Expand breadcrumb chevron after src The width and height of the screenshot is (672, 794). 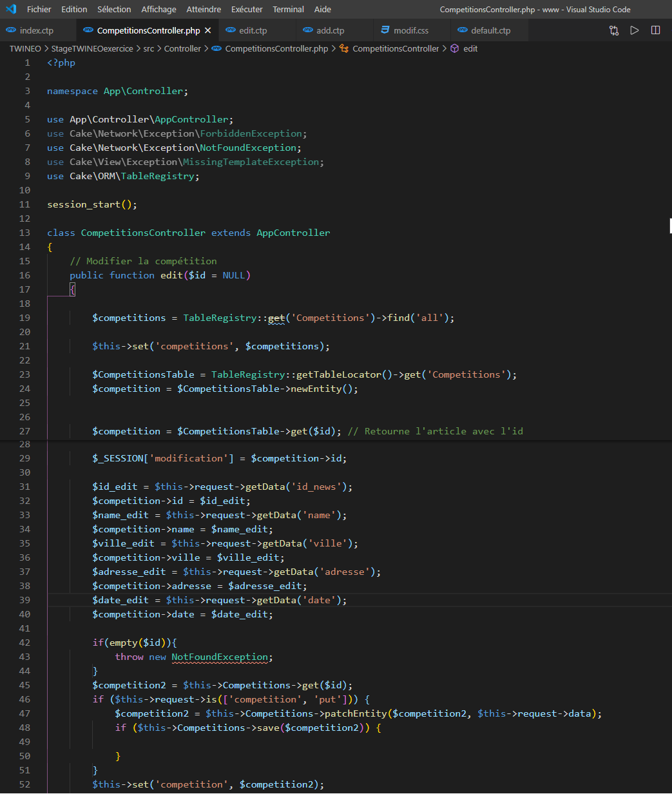(x=159, y=48)
